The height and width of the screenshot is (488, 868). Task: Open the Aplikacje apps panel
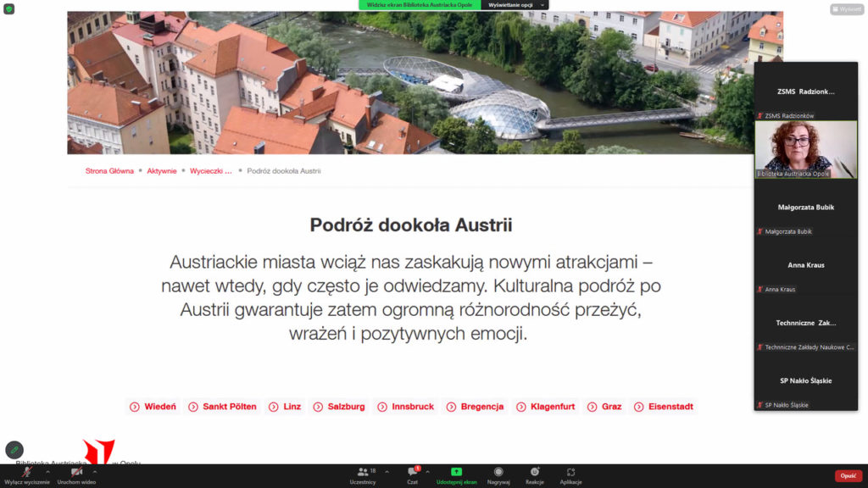(570, 474)
